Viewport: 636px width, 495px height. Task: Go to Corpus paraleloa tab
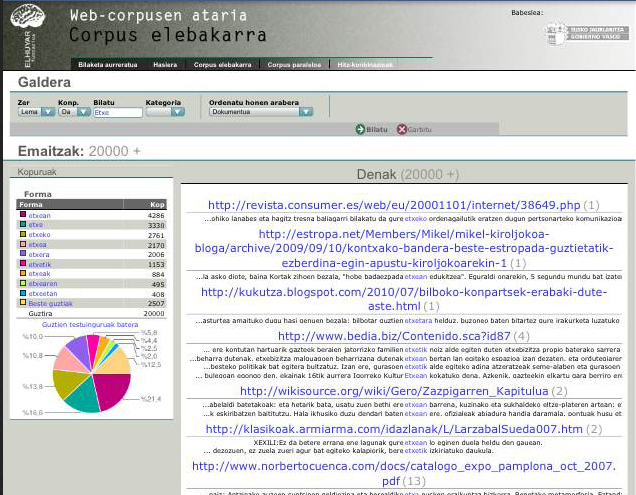294,64
